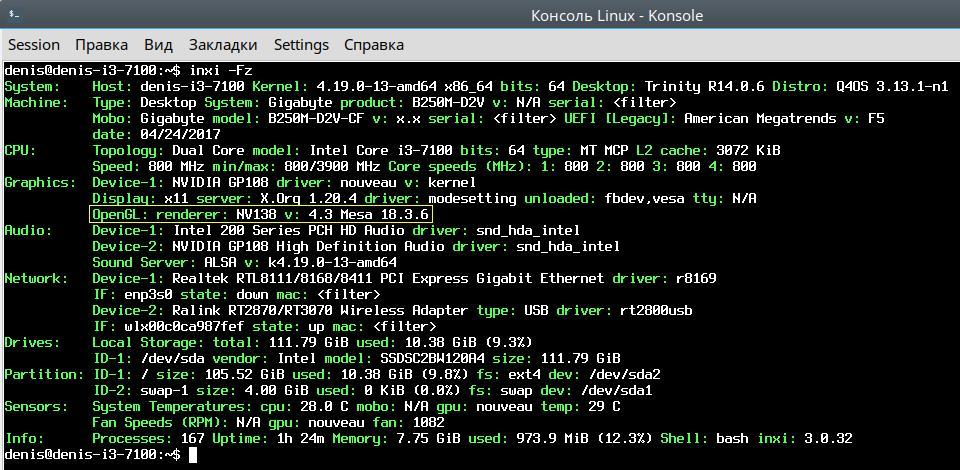This screenshot has width=960, height=470.
Task: Click 'Q4OS 3.13.1-n1' distro value
Action: [x=893, y=86]
